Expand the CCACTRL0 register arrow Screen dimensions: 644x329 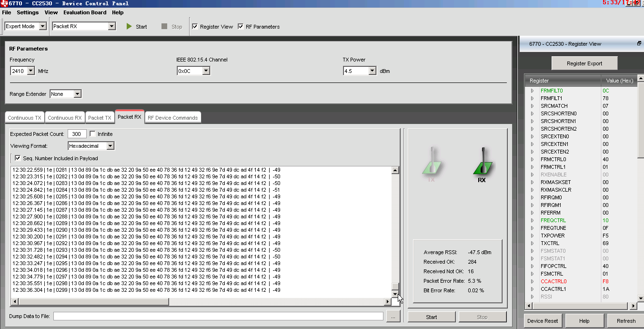click(532, 281)
